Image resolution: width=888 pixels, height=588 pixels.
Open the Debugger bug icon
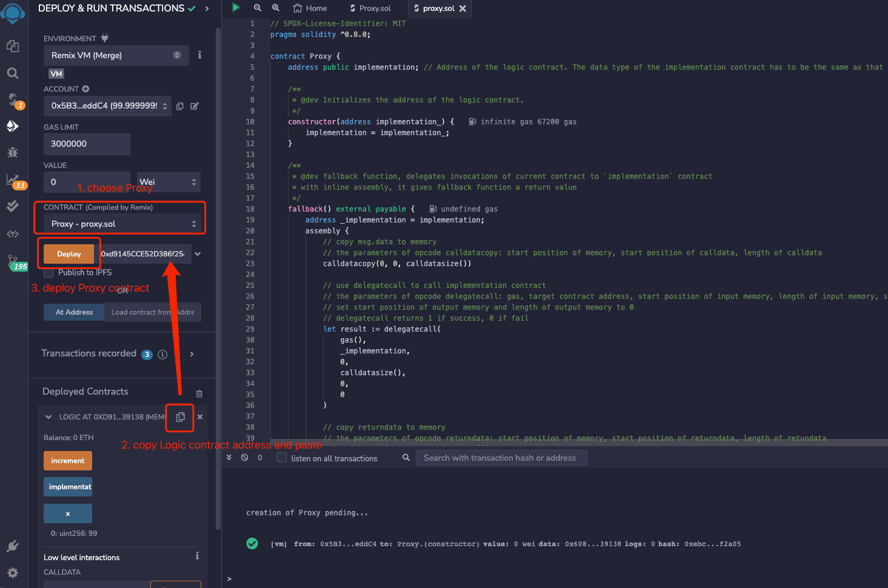point(13,153)
